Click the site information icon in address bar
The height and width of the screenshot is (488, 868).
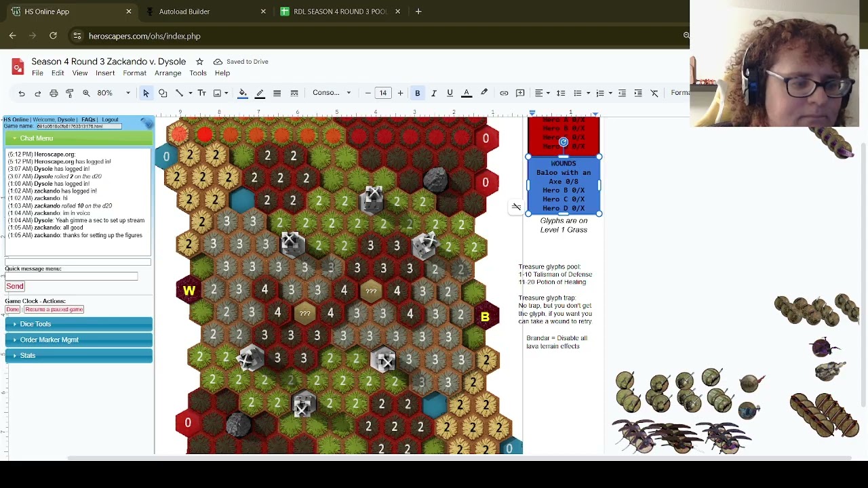pos(77,36)
